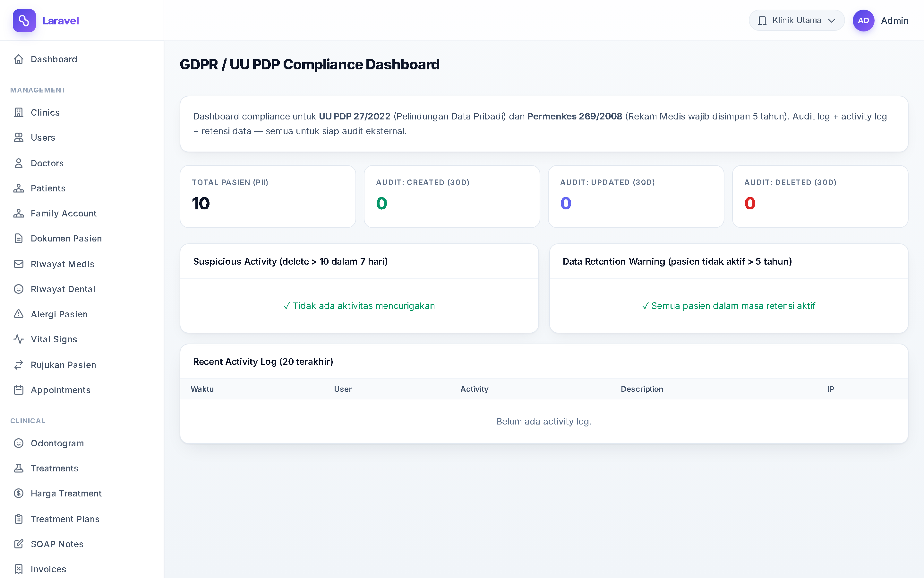Viewport: 924px width, 578px height.
Task: Click the Clinics building icon
Action: [18, 112]
